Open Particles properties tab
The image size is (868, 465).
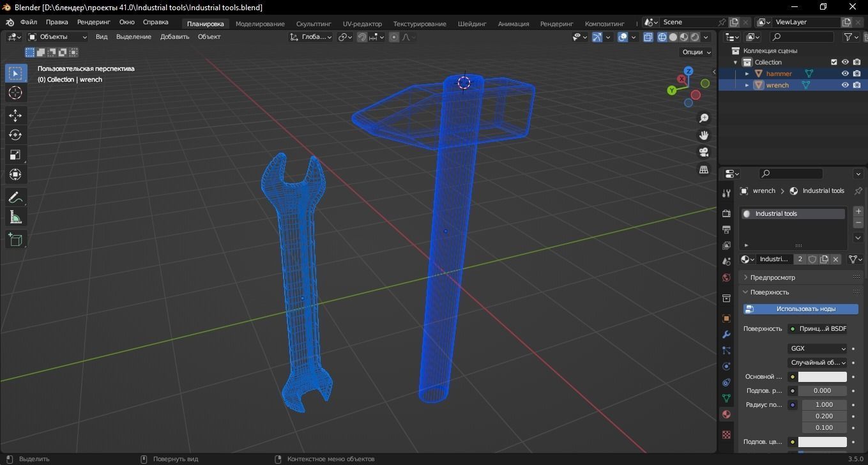[x=726, y=350]
